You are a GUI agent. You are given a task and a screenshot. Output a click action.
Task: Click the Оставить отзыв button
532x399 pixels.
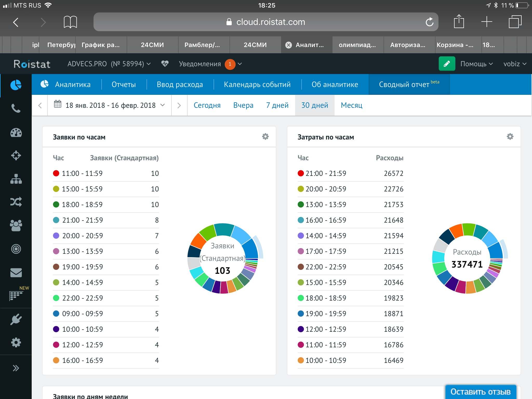pyautogui.click(x=481, y=391)
